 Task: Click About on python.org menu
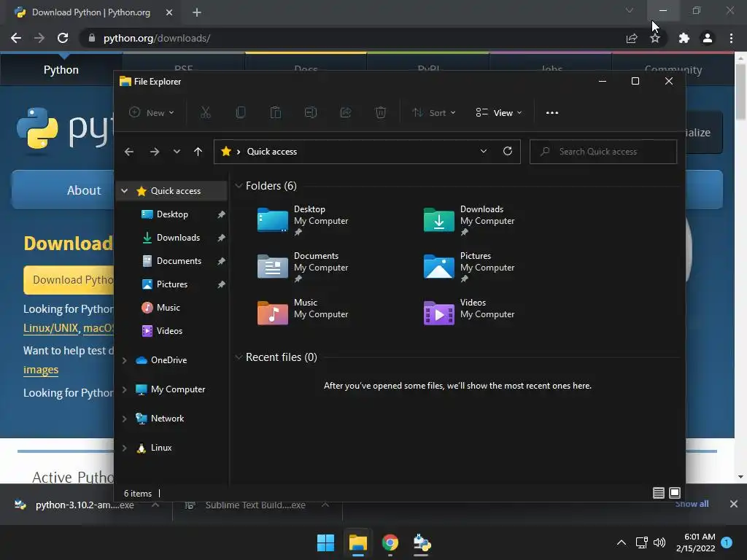point(84,190)
